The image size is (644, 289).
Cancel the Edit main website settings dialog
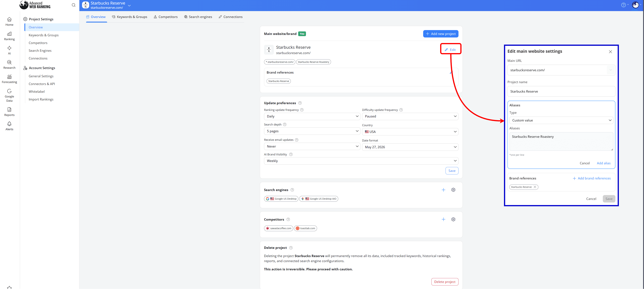591,199
